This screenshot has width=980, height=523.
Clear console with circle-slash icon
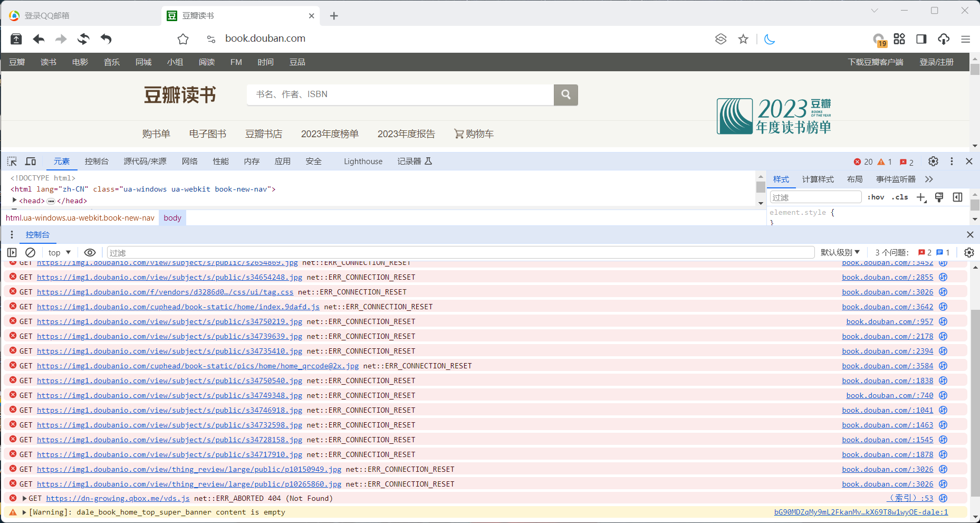click(x=31, y=253)
